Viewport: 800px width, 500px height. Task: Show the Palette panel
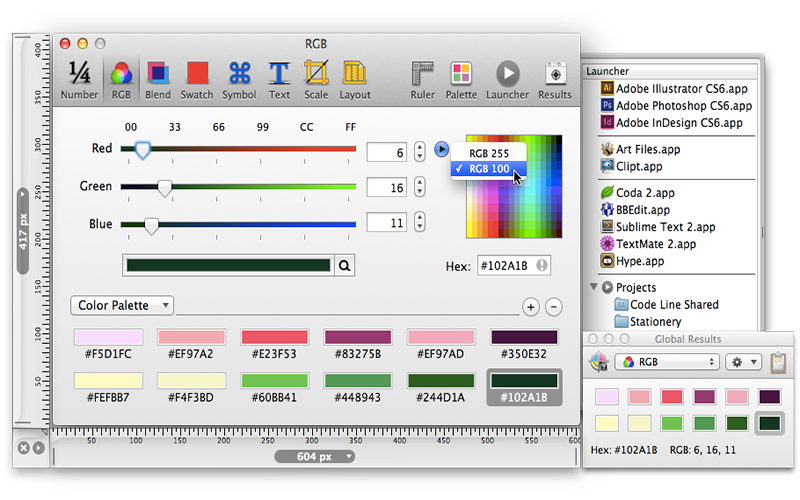(461, 80)
